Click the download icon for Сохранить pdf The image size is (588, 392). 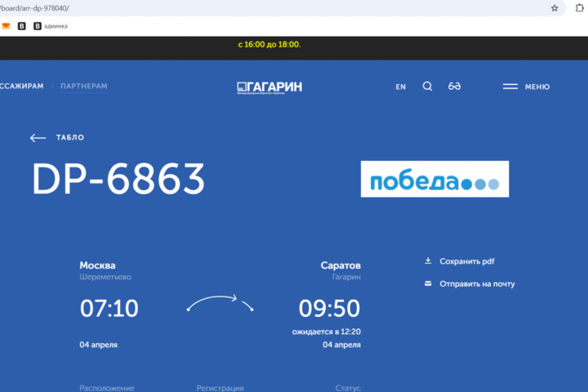428,261
